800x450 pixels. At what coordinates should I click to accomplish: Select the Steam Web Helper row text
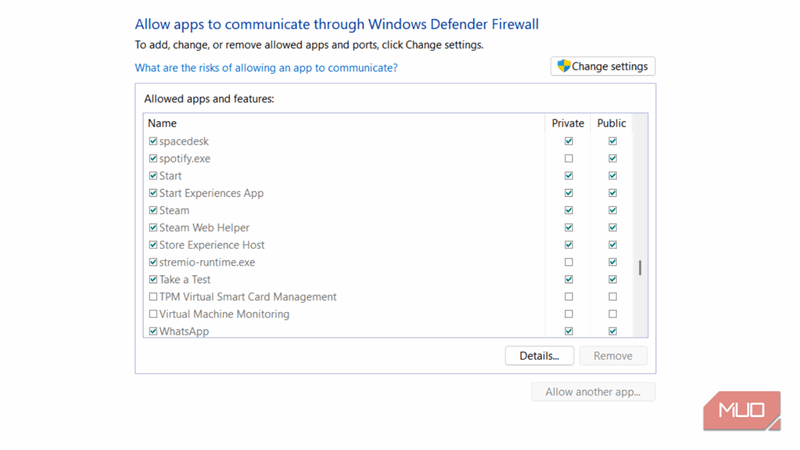pos(204,228)
